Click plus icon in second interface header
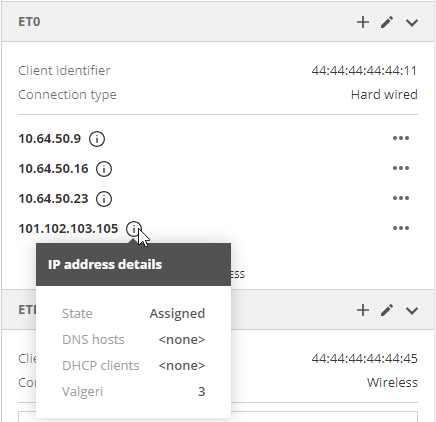The width and height of the screenshot is (436, 422). [363, 310]
